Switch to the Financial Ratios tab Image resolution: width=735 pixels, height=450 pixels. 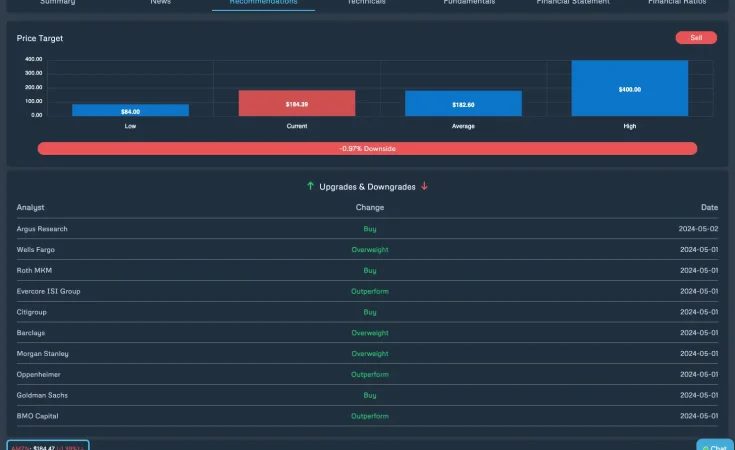[x=677, y=2]
